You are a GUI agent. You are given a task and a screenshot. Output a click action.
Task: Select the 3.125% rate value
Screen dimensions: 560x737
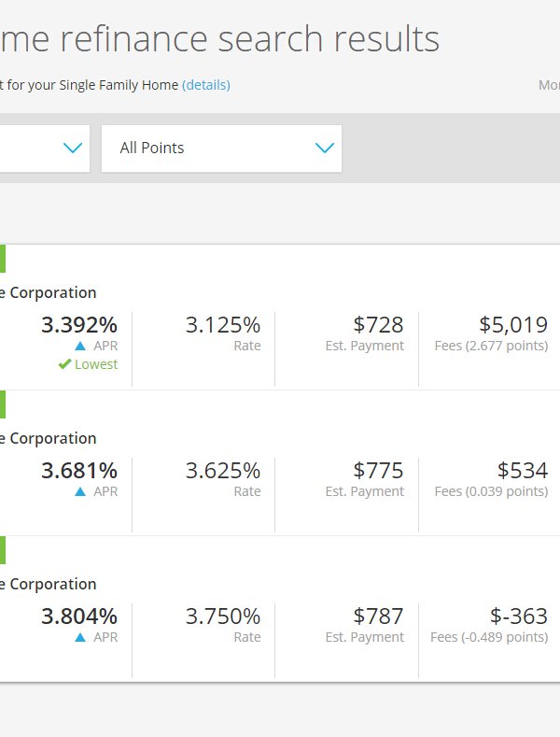222,325
